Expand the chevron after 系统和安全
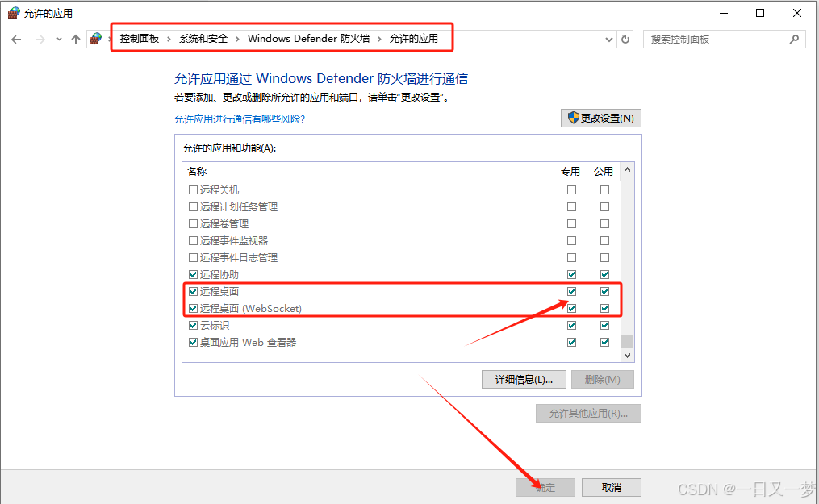 tap(237, 40)
